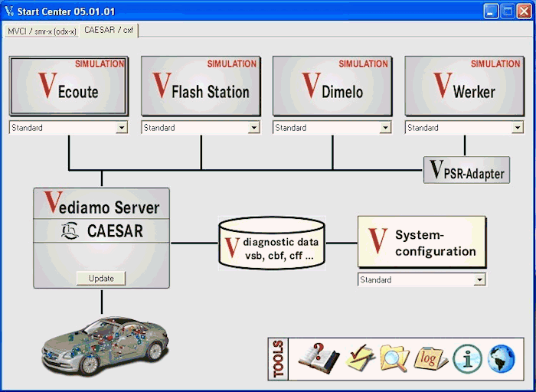Expand the Standard dropdown under Werker
Screen dimensions: 536x392
tap(518, 128)
